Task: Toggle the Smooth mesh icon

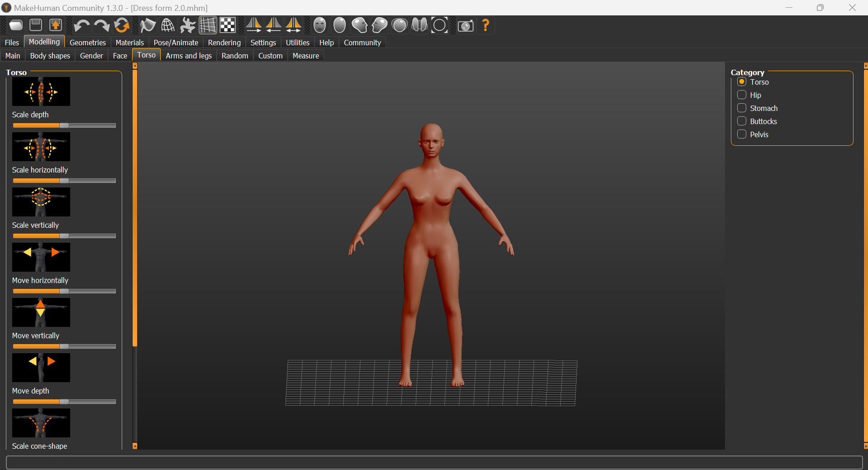Action: click(x=148, y=25)
